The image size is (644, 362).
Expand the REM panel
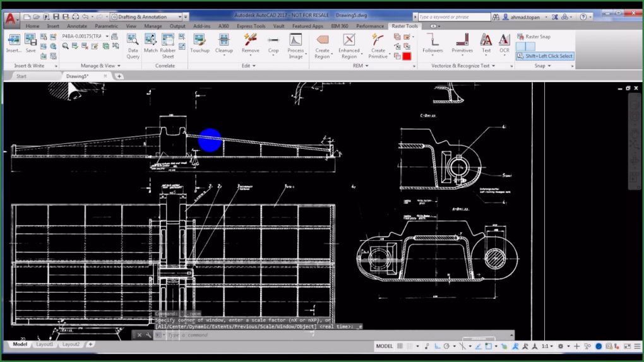click(361, 66)
